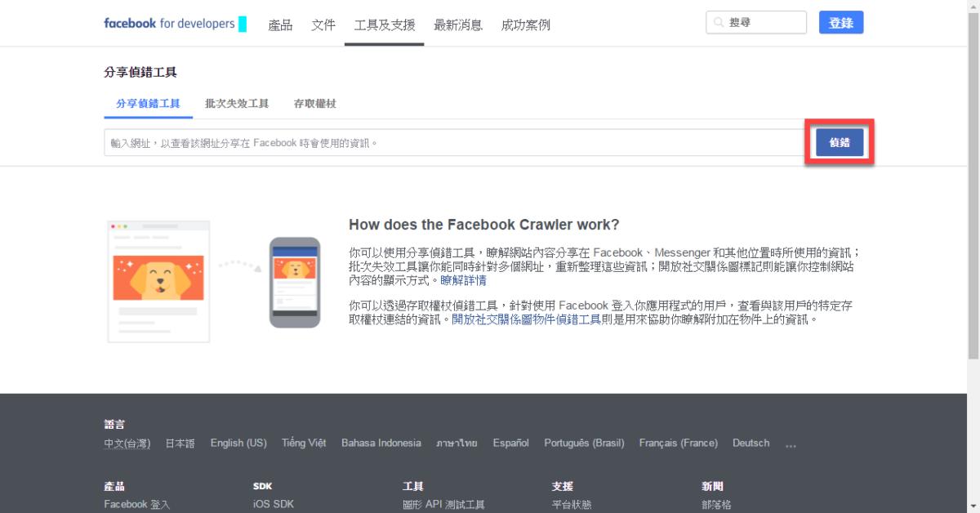Click the crawler illustration webpage image

[x=158, y=282]
